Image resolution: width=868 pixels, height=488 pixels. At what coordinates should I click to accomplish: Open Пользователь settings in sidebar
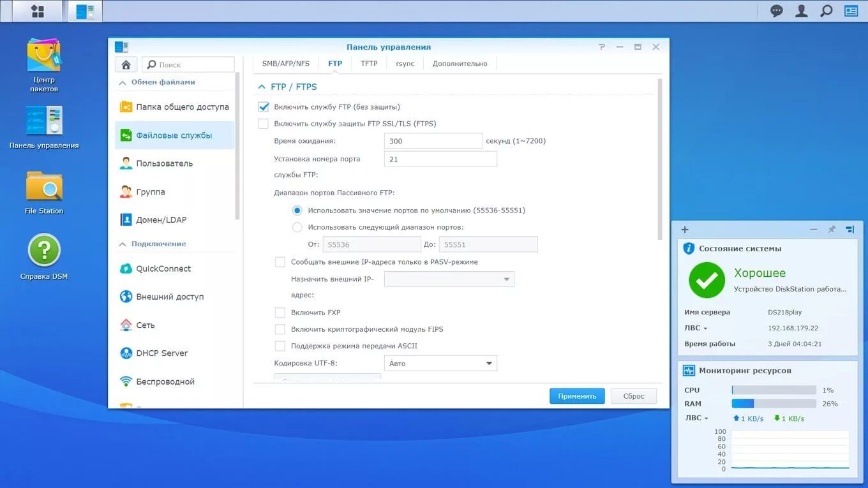(174, 163)
